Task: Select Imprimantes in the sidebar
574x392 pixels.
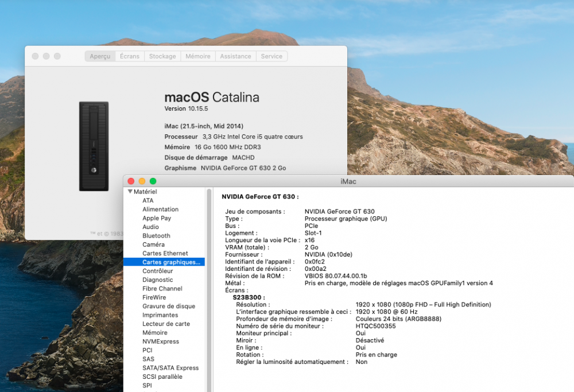Action: [160, 315]
